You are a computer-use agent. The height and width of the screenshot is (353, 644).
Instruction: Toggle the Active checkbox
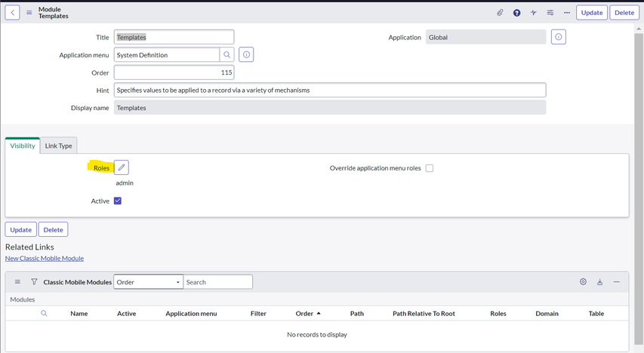coord(118,201)
